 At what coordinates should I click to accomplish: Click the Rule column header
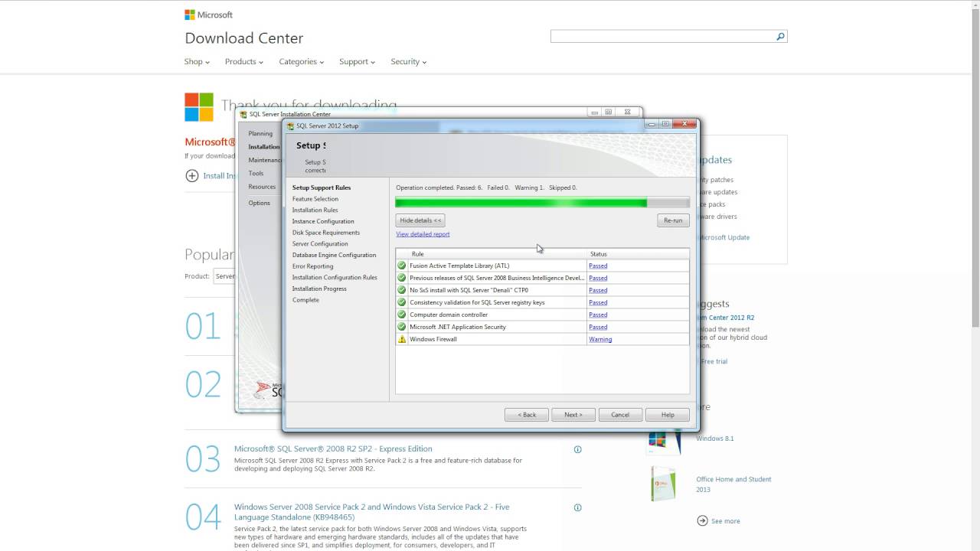click(x=491, y=254)
